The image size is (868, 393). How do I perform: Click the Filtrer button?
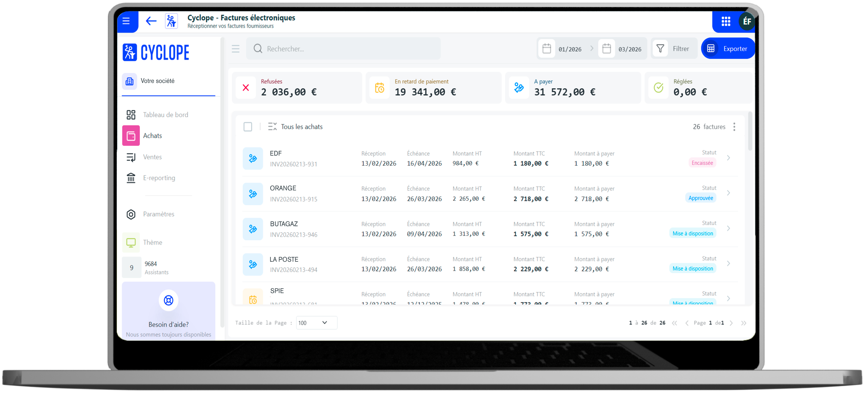tap(674, 49)
